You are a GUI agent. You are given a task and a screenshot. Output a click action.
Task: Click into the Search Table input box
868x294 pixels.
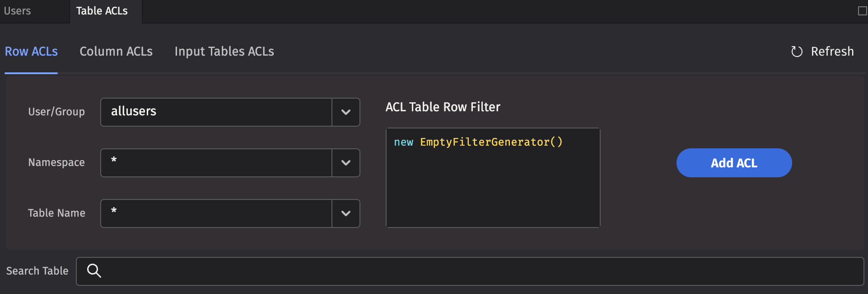pos(479,271)
